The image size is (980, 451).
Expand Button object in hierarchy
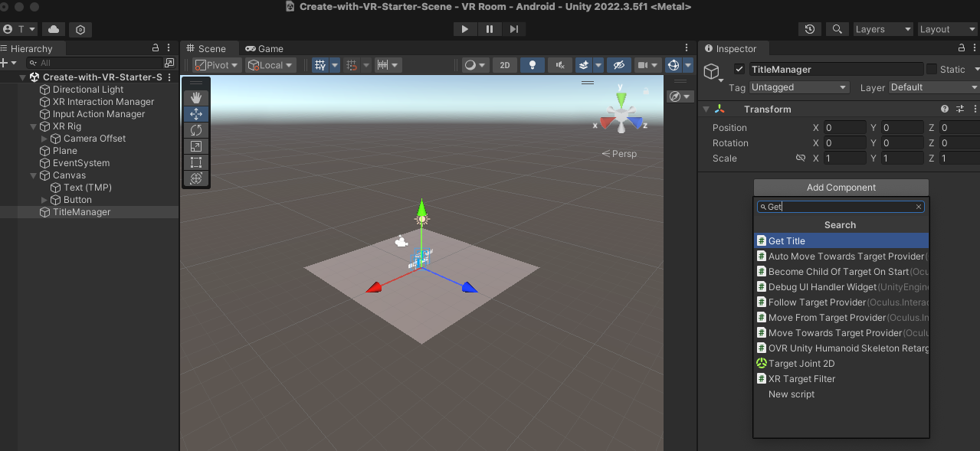(44, 200)
